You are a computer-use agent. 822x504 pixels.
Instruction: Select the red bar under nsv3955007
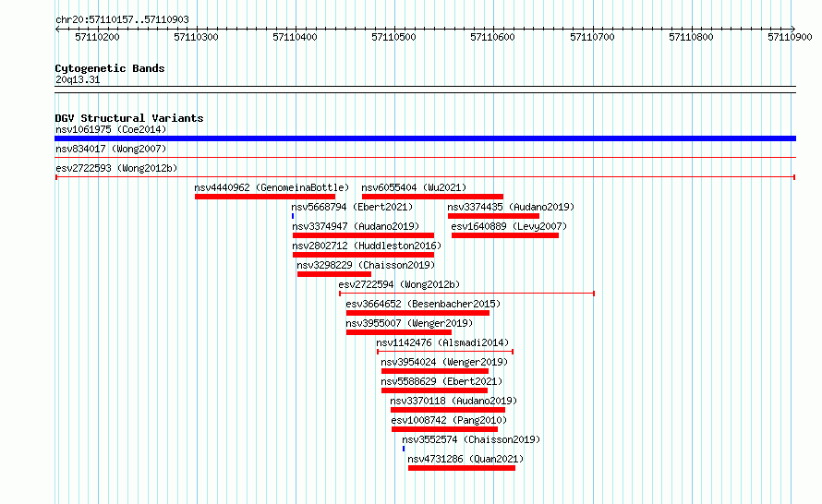click(399, 332)
